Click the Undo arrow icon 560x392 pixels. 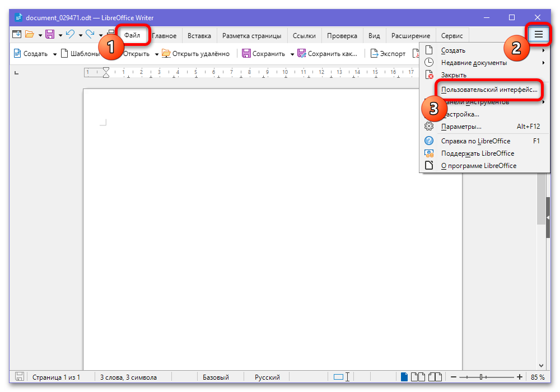(x=71, y=34)
